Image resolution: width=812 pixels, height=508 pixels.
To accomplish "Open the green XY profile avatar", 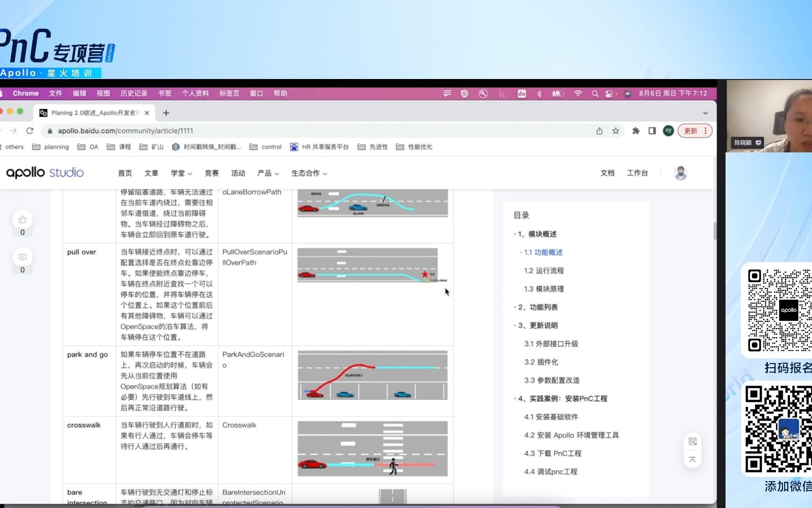I will pos(668,131).
